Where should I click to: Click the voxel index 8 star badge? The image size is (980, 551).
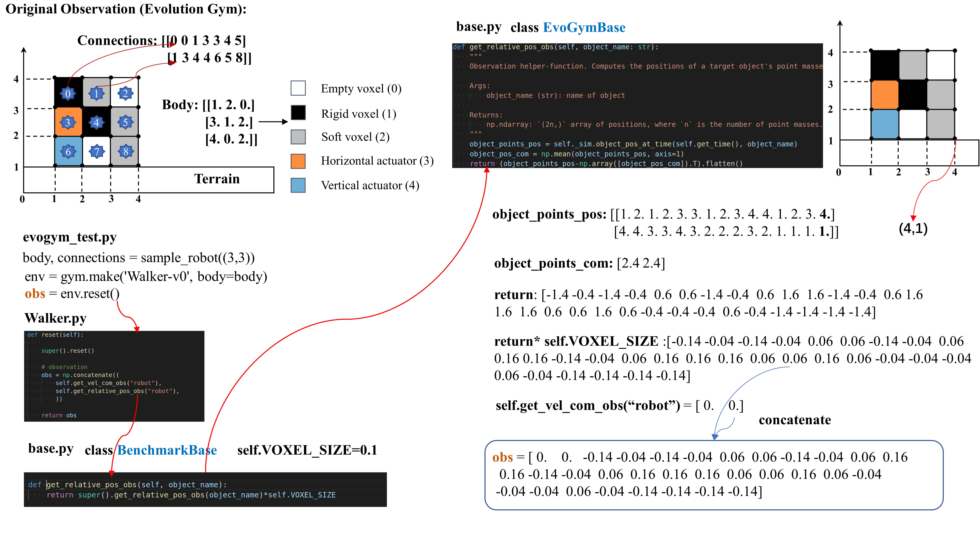126,151
